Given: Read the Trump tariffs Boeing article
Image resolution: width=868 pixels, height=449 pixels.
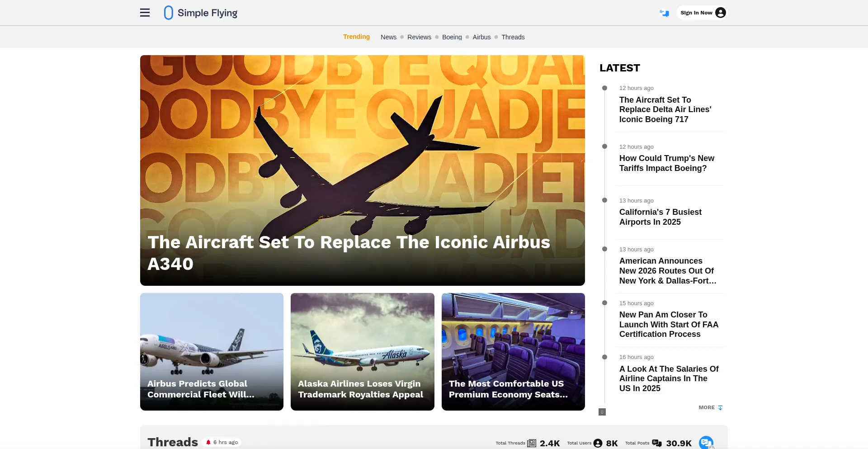Looking at the screenshot, I should 666,163.
